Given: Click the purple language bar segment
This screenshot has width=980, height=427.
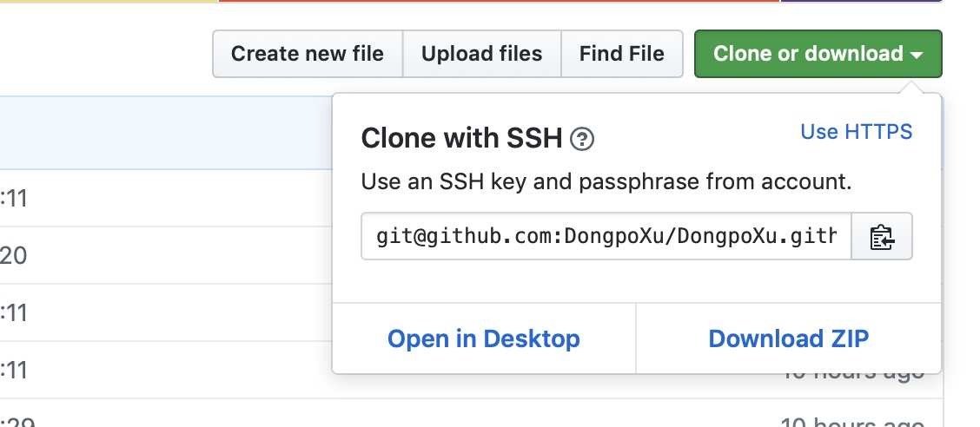Looking at the screenshot, I should point(860,1).
